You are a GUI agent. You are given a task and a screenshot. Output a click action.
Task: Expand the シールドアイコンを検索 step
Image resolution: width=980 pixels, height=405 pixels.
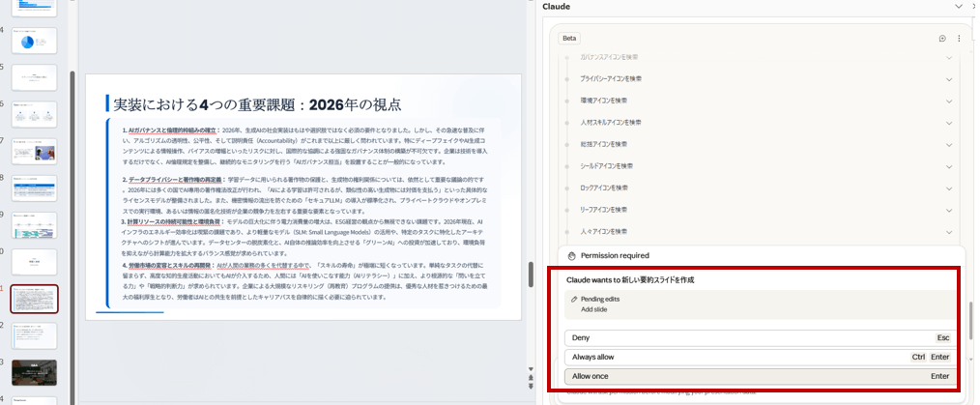949,166
